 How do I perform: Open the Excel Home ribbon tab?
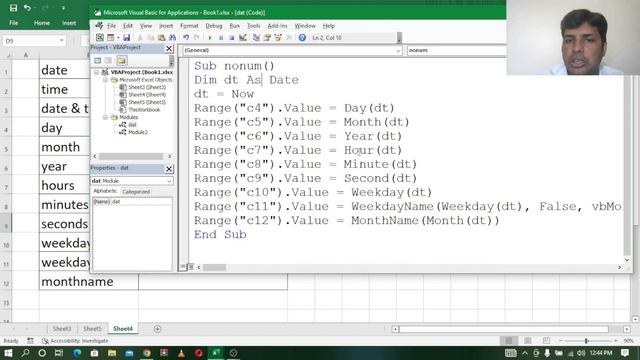tap(42, 23)
